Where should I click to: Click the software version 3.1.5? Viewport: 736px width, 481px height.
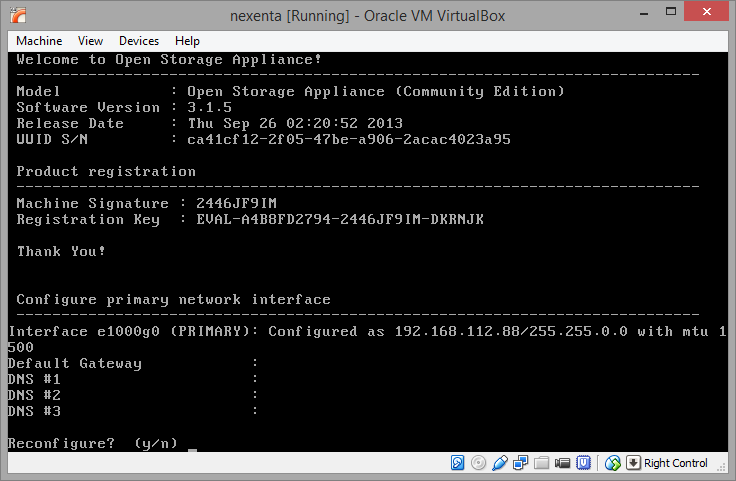pyautogui.click(x=209, y=107)
